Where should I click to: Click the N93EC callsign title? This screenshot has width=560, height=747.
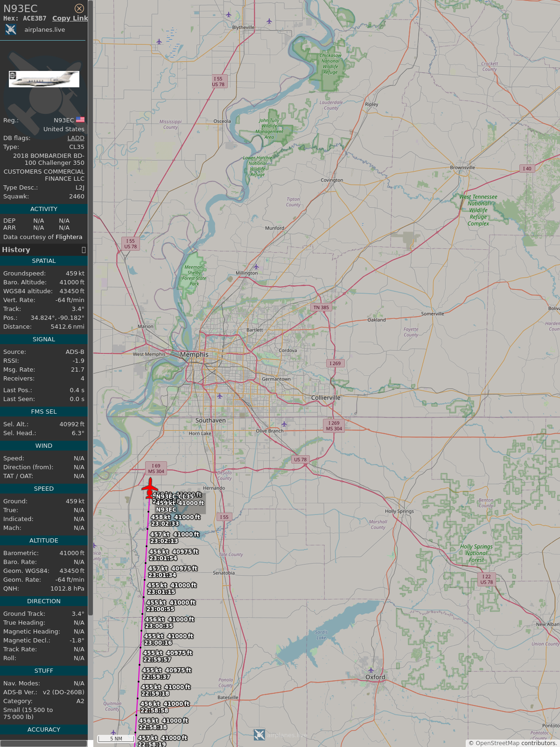tap(21, 8)
